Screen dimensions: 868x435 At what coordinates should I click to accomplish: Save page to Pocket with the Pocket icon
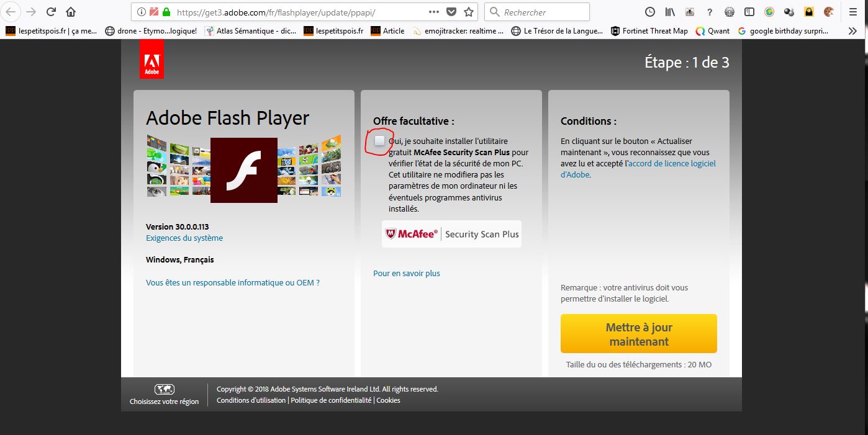[451, 12]
